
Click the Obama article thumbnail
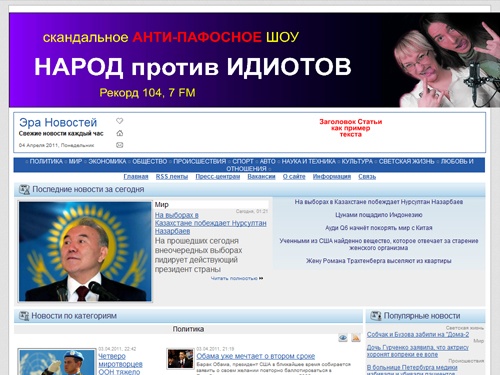click(x=180, y=359)
